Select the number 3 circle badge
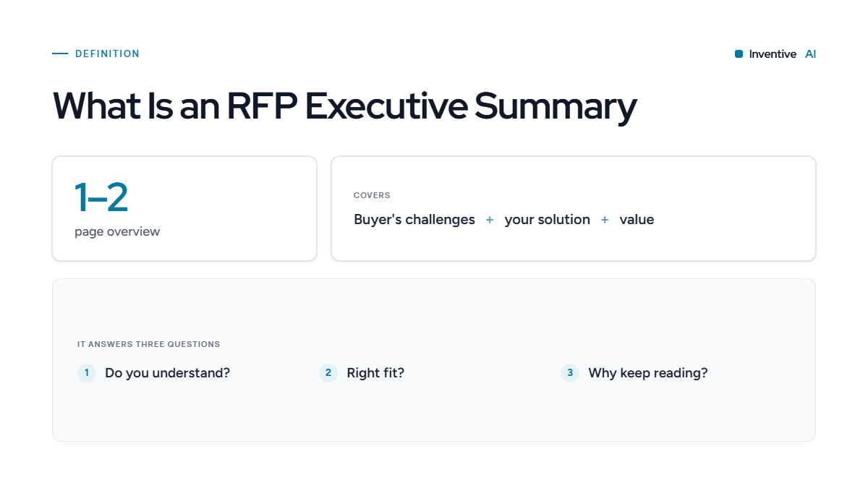Screen dimensions: 868x488 pos(570,373)
